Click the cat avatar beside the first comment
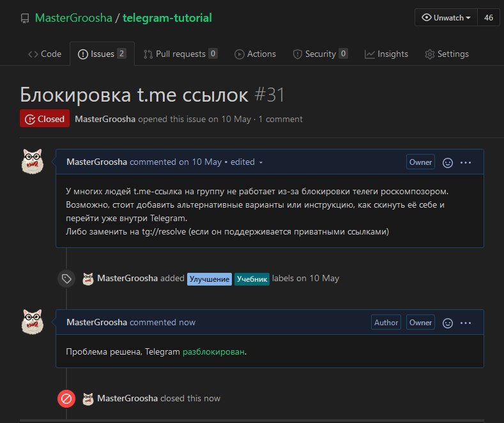Viewport: 504px width, 423px height. 33,161
